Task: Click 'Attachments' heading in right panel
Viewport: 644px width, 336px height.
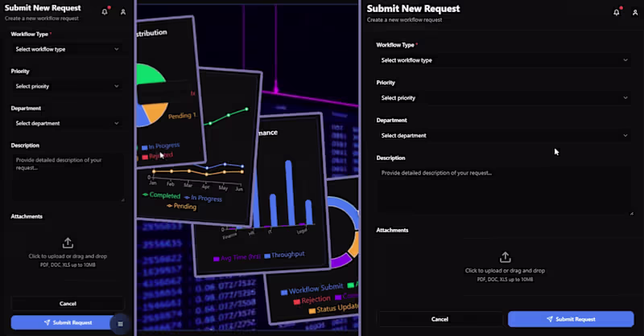Action: (x=392, y=230)
